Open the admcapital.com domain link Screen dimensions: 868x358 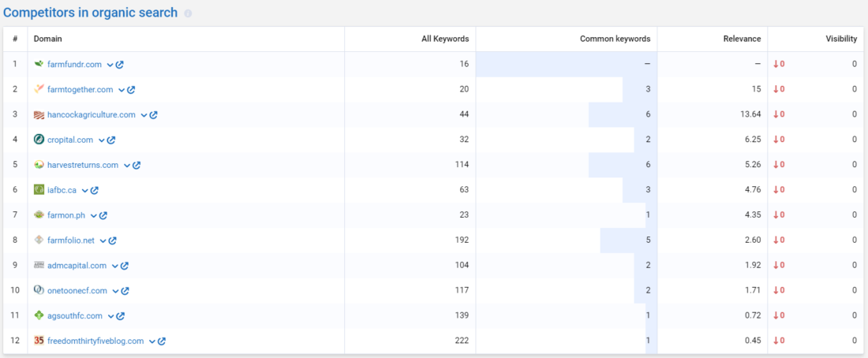[77, 266]
